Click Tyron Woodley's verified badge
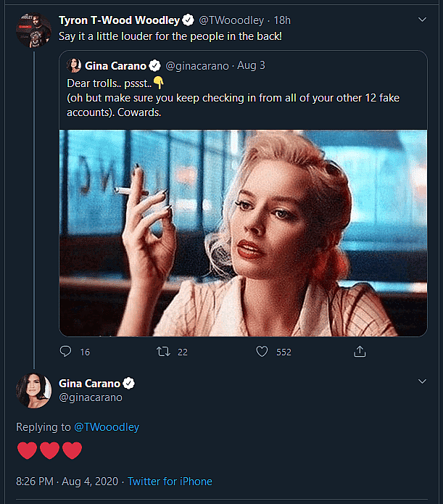The height and width of the screenshot is (504, 443). pyautogui.click(x=187, y=20)
